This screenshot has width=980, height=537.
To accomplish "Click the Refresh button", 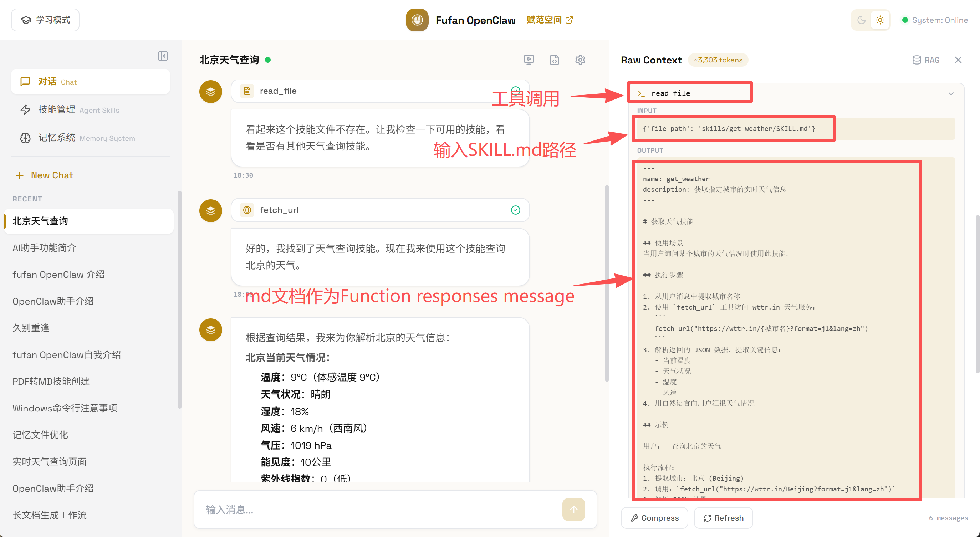I will pyautogui.click(x=723, y=518).
